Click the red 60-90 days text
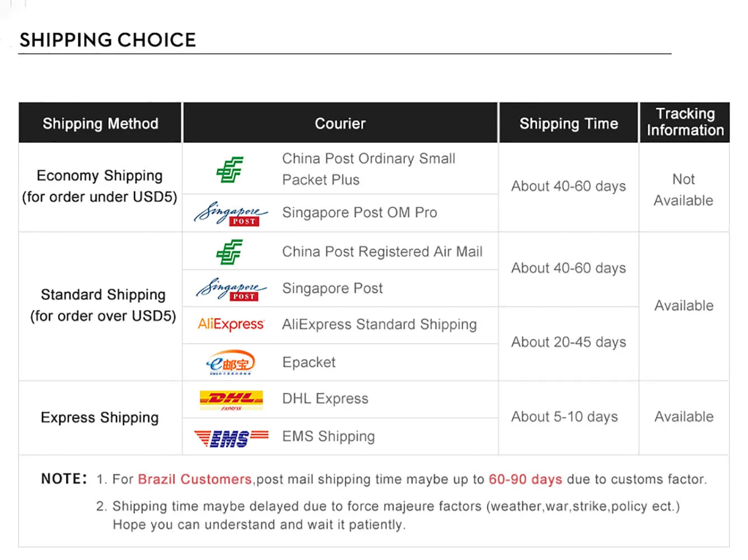Viewport: 748px width, 560px height. (x=525, y=479)
